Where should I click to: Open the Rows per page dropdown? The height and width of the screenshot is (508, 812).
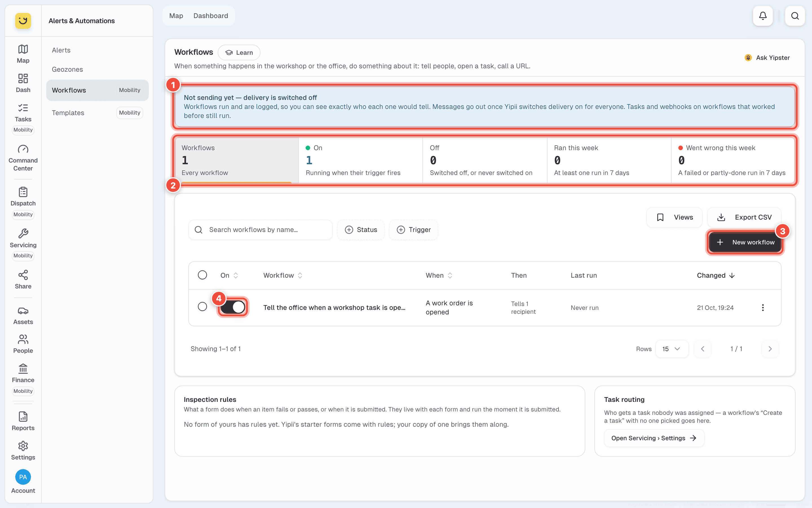[672, 349]
